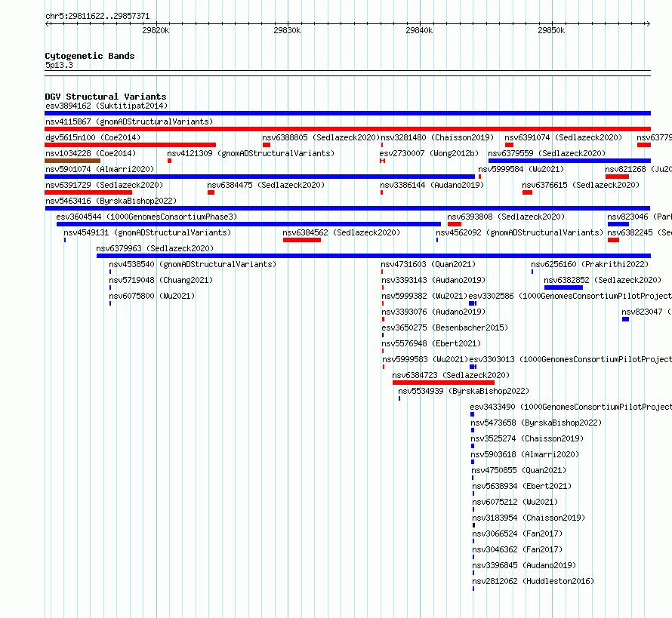Open nsv4562092 (gnomADStructuralVariants) variant

[x=519, y=232]
